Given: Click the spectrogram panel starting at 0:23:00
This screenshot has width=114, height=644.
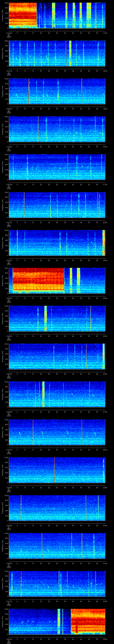Looking at the screenshot, I should click(x=57, y=280).
